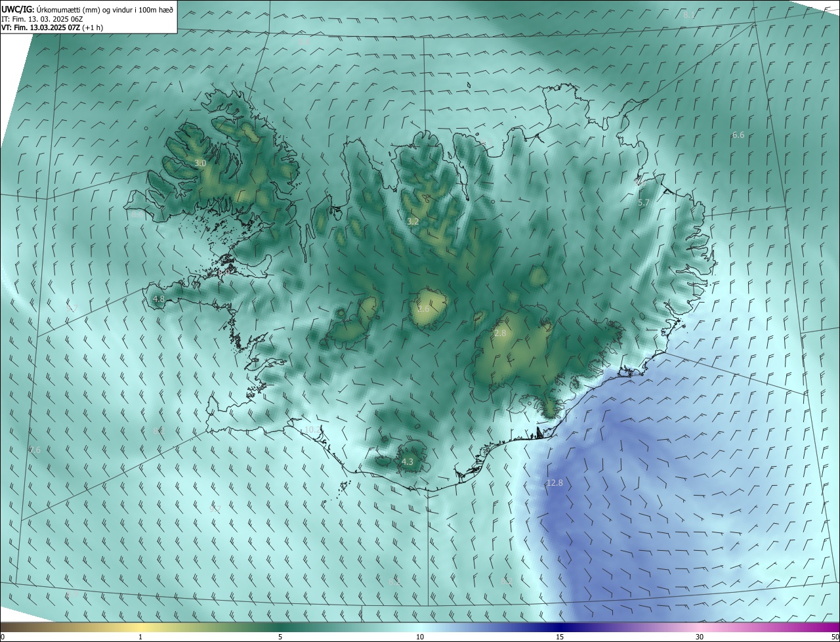Click the 'IT: Fim. 13. 03. 2025 06Z' line
Screen dimensions: 840x642
click(x=41, y=19)
